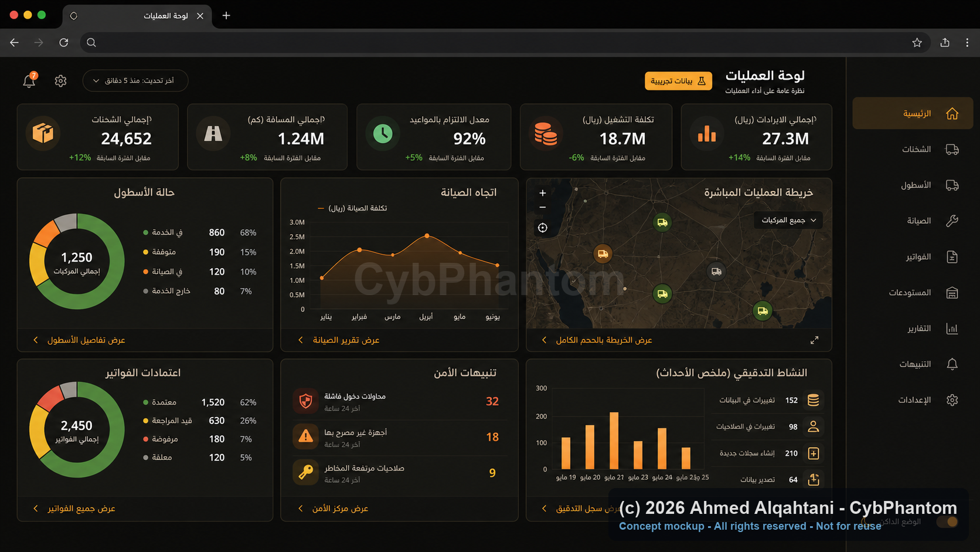Zoom in on the live operations map
This screenshot has height=552, width=980.
click(x=543, y=193)
